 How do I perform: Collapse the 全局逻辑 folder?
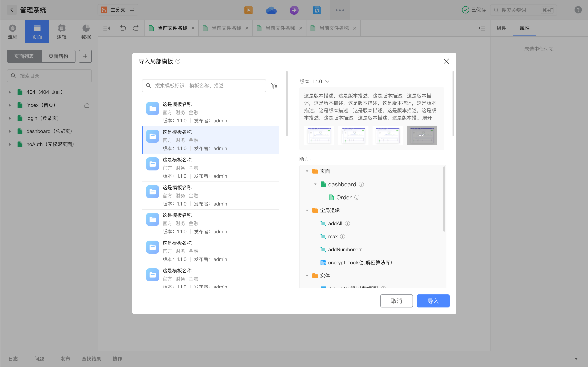point(307,210)
